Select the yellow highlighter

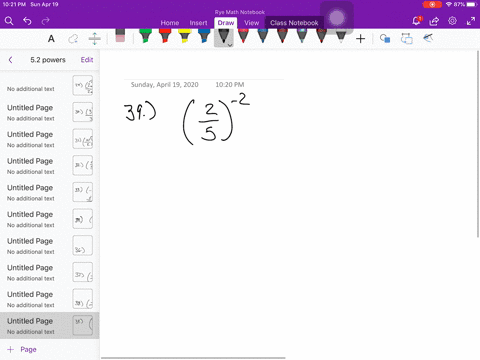click(x=184, y=36)
